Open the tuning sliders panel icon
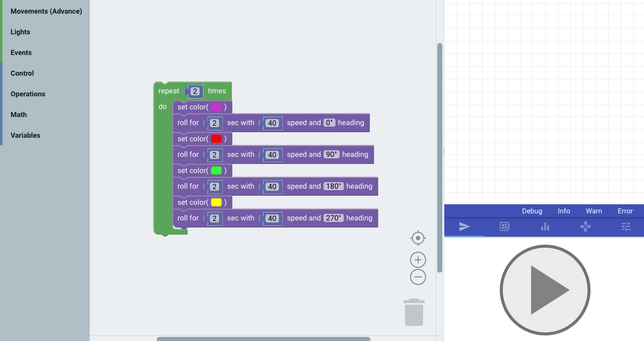This screenshot has height=341, width=644. pyautogui.click(x=625, y=227)
